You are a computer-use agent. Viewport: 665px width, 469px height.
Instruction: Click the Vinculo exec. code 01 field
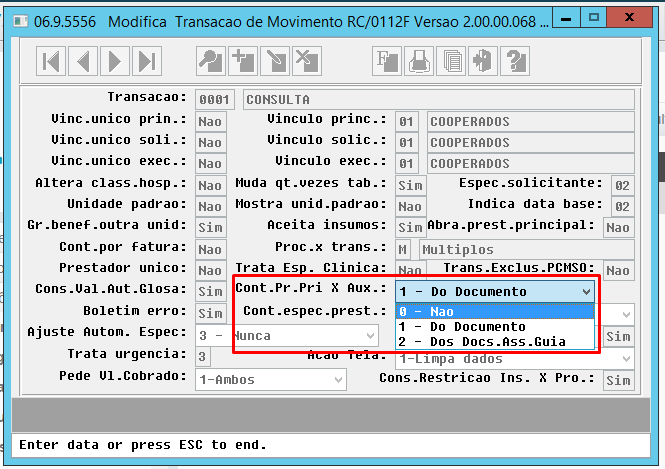pos(406,164)
